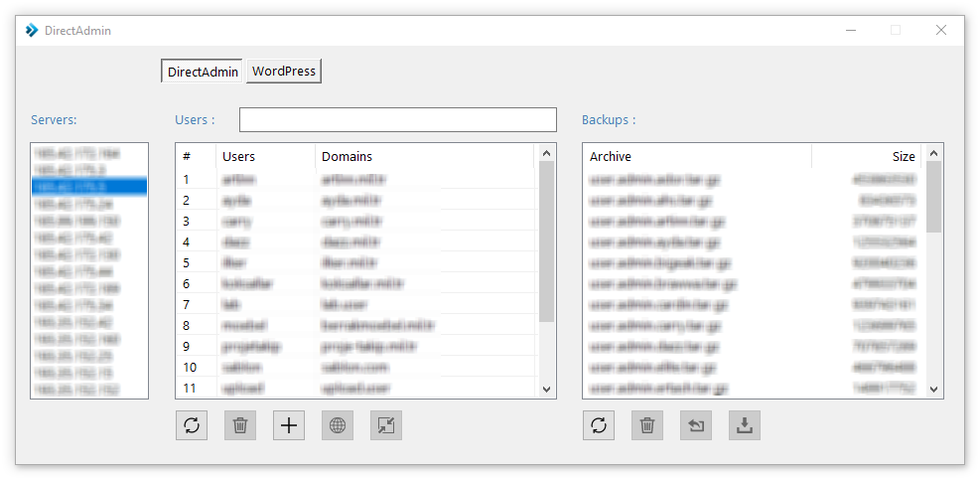The width and height of the screenshot is (980, 480).
Task: Sort backups by the Size column
Action: pos(866,156)
